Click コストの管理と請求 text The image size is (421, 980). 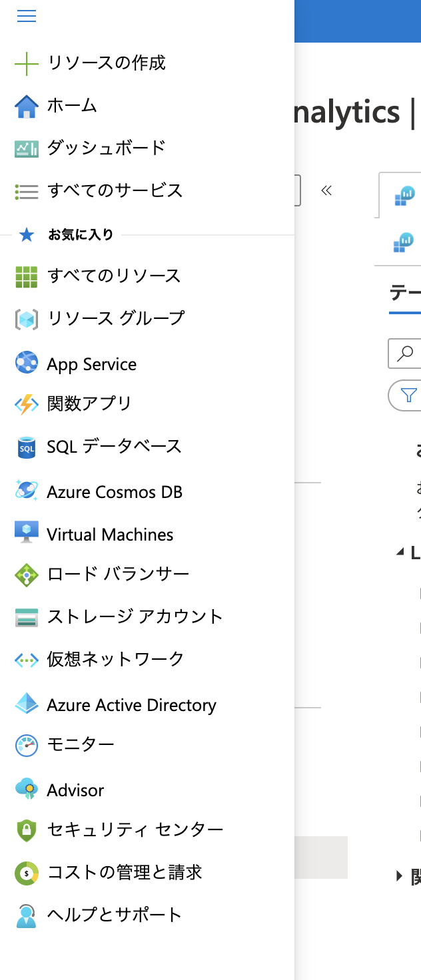tap(125, 873)
